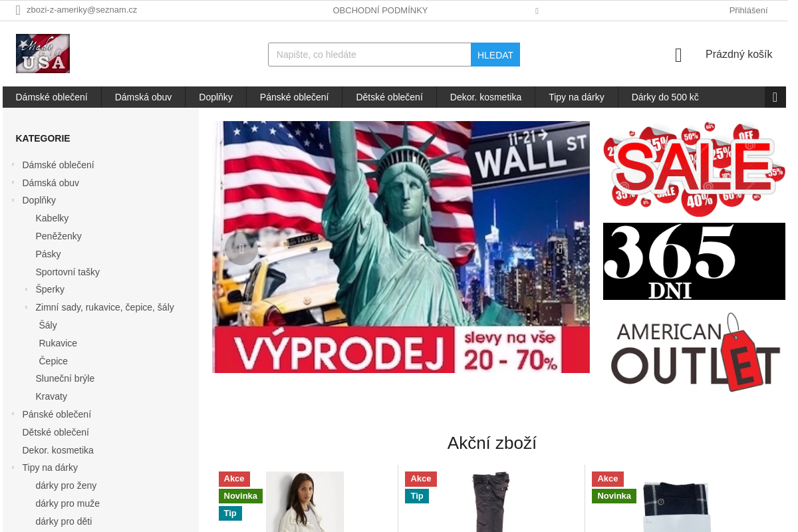Expand the Šperky subcategory
The height and width of the screenshot is (532, 798).
[27, 289]
